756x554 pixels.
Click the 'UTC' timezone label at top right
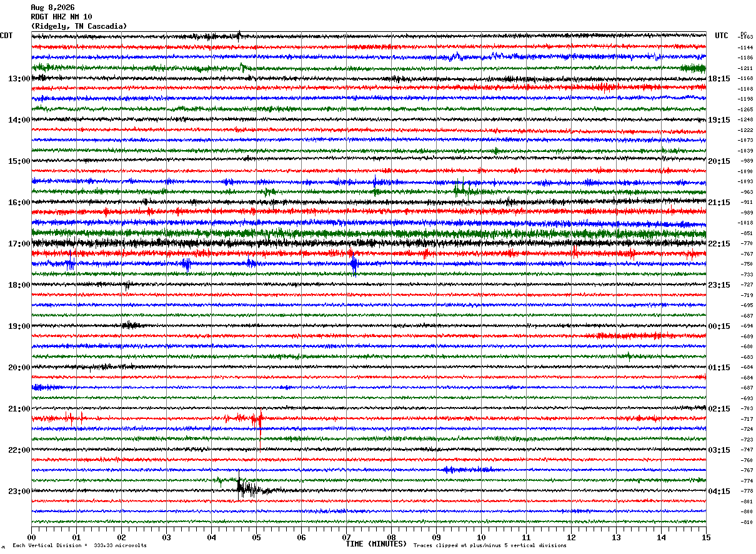point(722,36)
